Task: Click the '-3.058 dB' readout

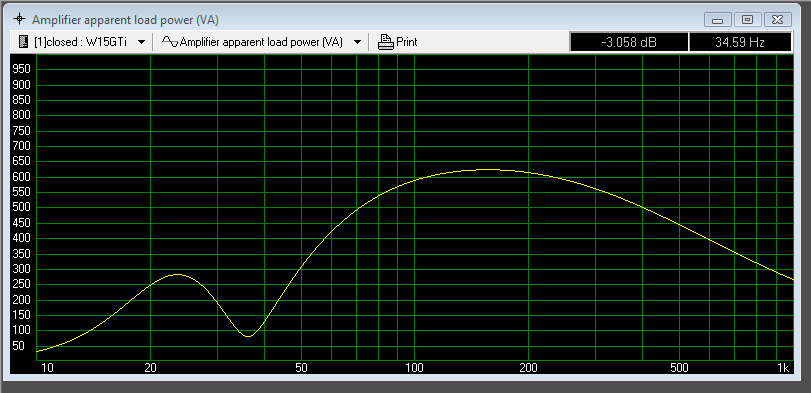Action: coord(629,42)
